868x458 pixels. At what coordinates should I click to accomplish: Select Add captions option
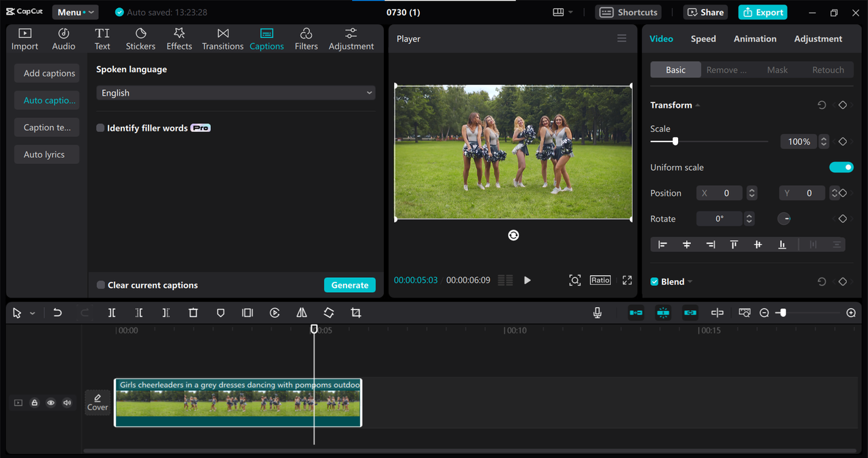click(47, 73)
